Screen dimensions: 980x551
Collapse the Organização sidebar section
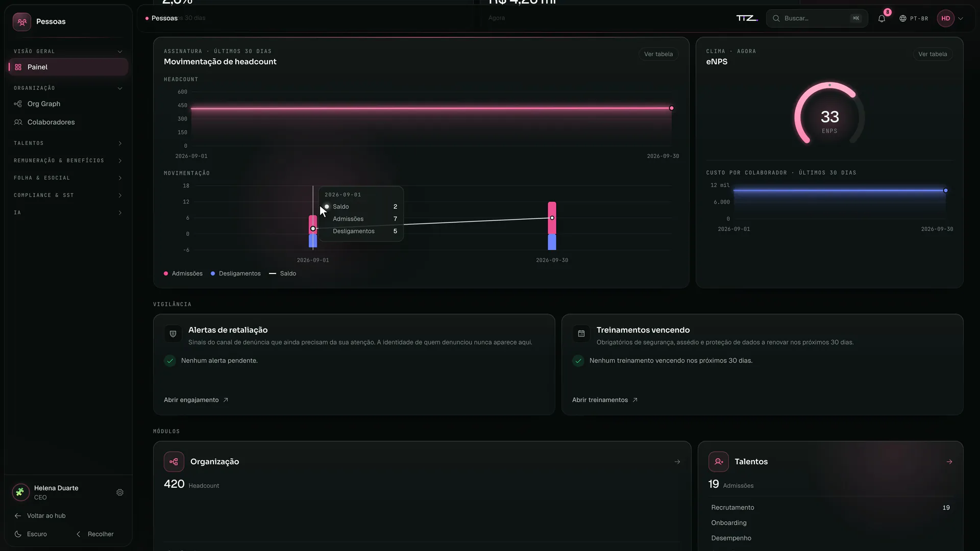tap(68, 88)
